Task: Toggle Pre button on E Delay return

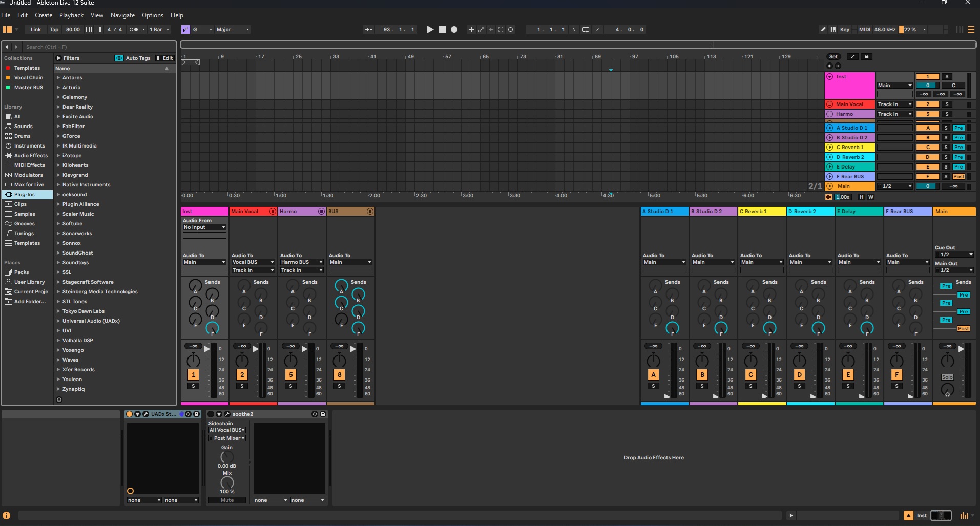Action: coord(958,167)
